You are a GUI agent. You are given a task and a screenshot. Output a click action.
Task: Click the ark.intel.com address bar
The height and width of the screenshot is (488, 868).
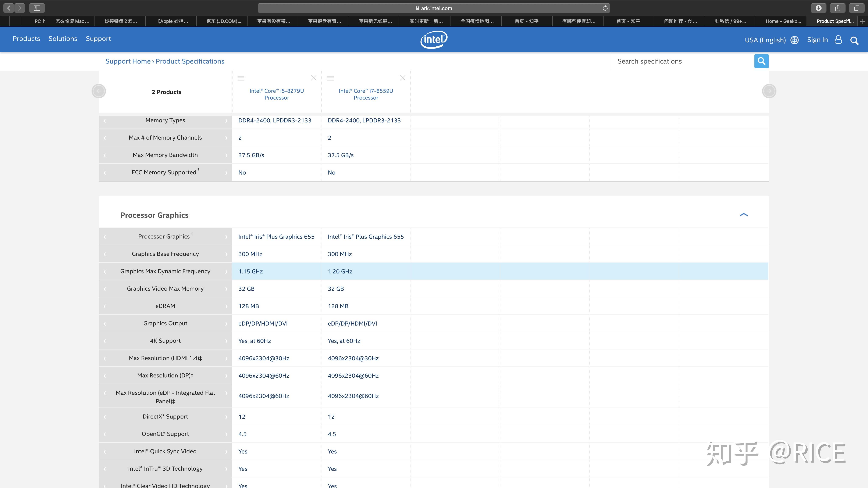[434, 8]
